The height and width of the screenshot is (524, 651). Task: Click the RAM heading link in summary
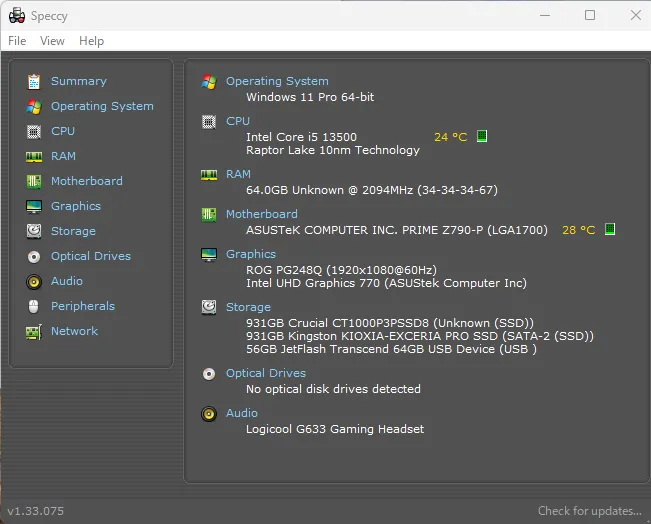(x=238, y=174)
